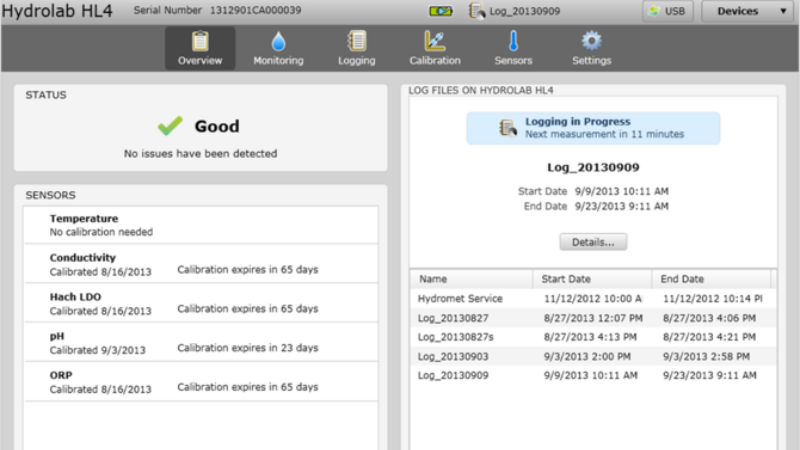
Task: Click Start Date value 9/9/2013 10:11 AM above Details
Action: tap(621, 191)
